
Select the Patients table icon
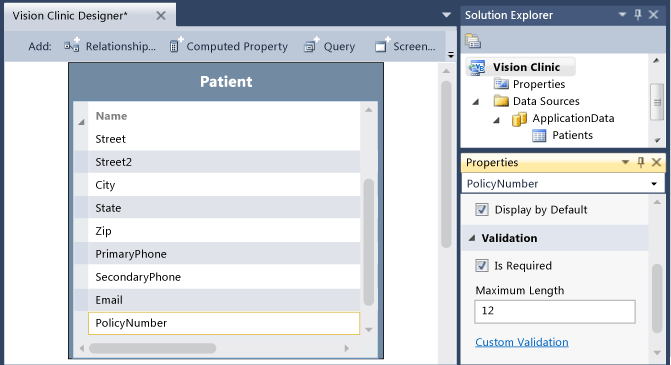point(539,136)
